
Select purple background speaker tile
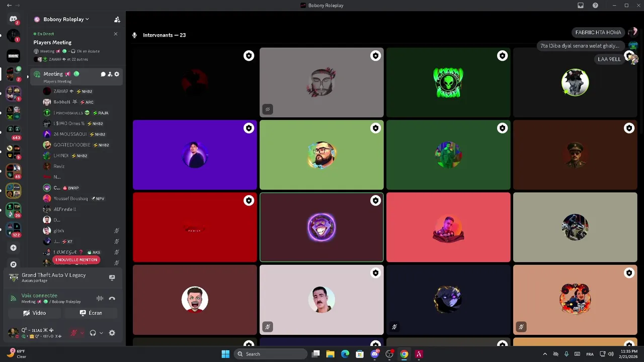point(195,155)
